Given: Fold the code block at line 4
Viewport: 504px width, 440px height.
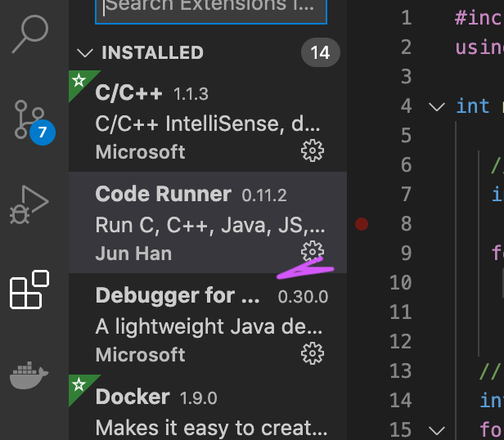Looking at the screenshot, I should click(437, 106).
